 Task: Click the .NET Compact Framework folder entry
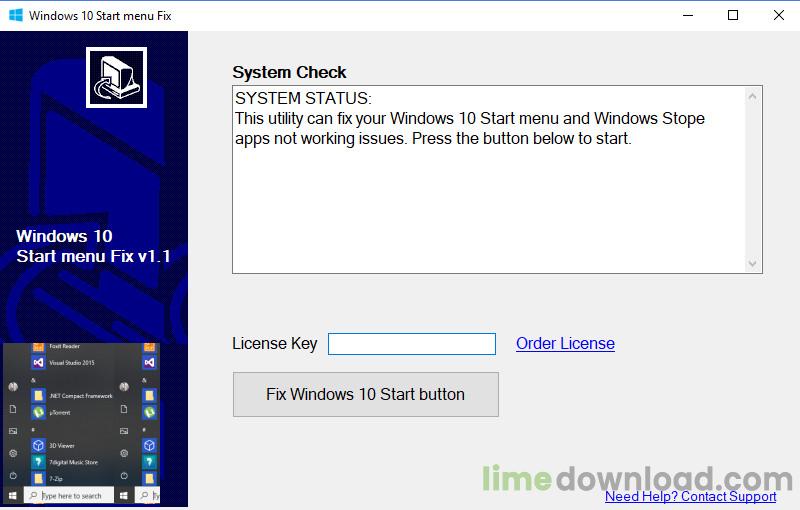[x=72, y=396]
